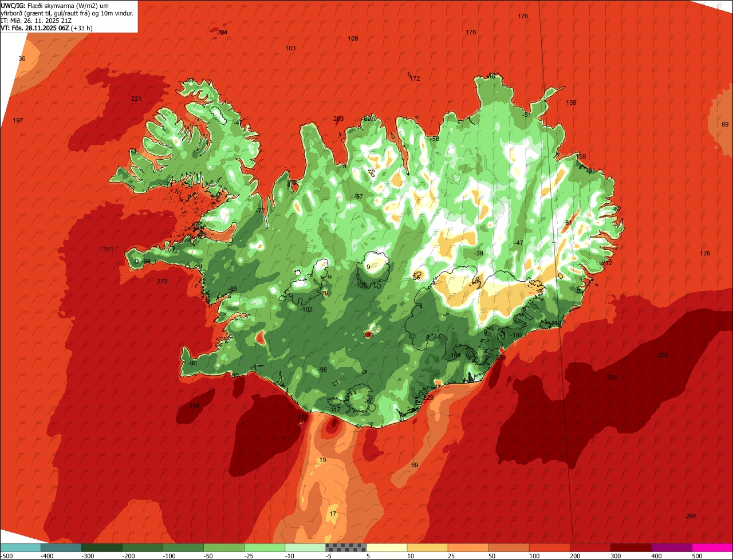The width and height of the screenshot is (733, 560).
Task: Click the map value -117 on the south coast
Action: (335, 409)
